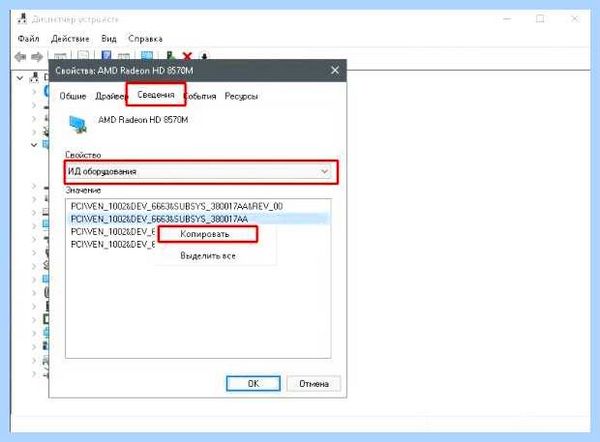Click the forward arrow toolbar icon
Viewport: 600px width, 442px height.
[x=37, y=57]
